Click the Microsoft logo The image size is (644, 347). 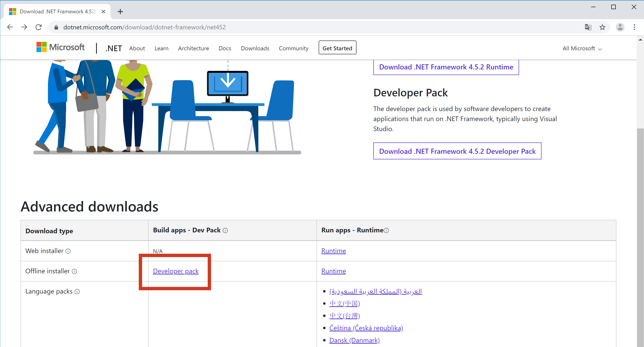pos(60,47)
